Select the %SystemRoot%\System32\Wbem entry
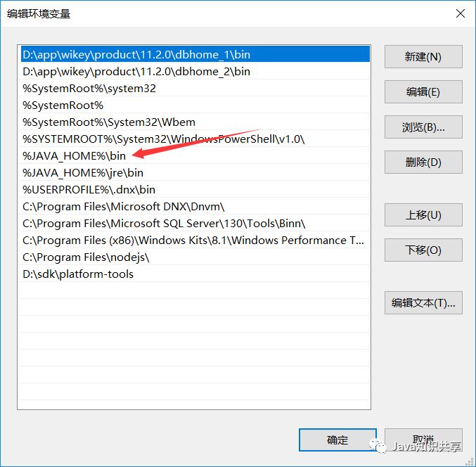Screen dimensions: 476x467 click(x=195, y=122)
